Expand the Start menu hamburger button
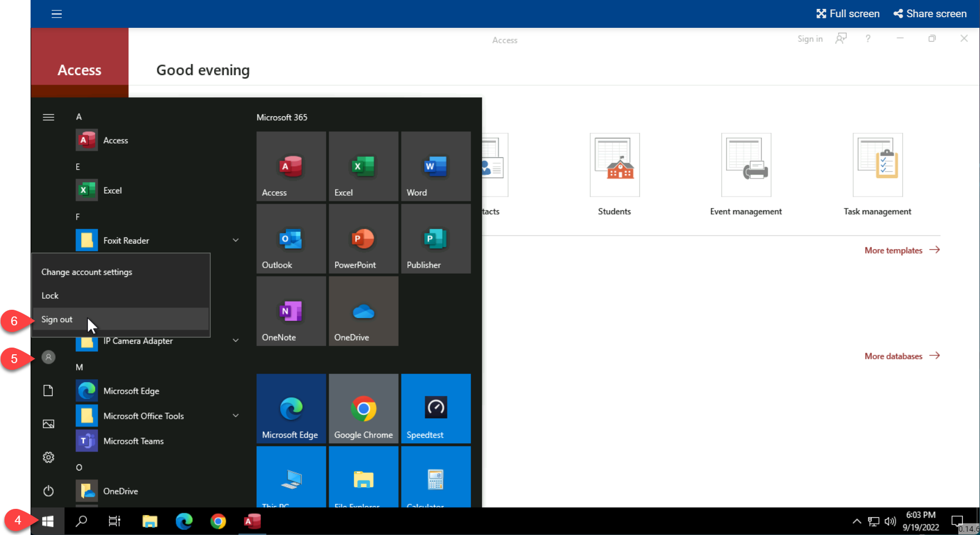The image size is (980, 535). click(x=48, y=117)
